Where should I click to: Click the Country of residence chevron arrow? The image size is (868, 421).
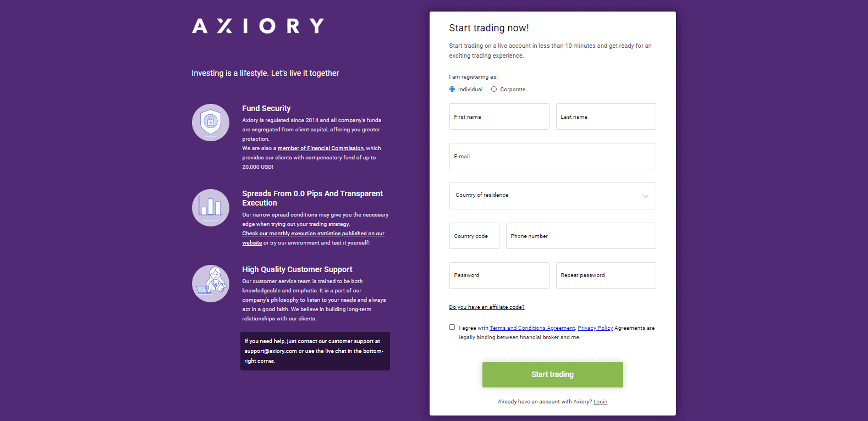click(645, 196)
